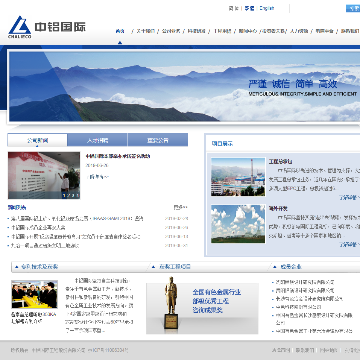Open the news photo of person writing on wall

point(44,175)
